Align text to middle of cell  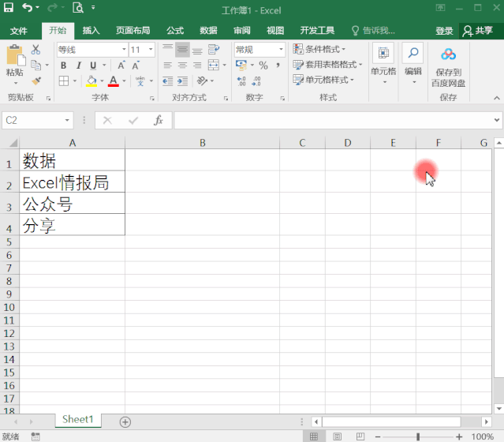click(182, 49)
